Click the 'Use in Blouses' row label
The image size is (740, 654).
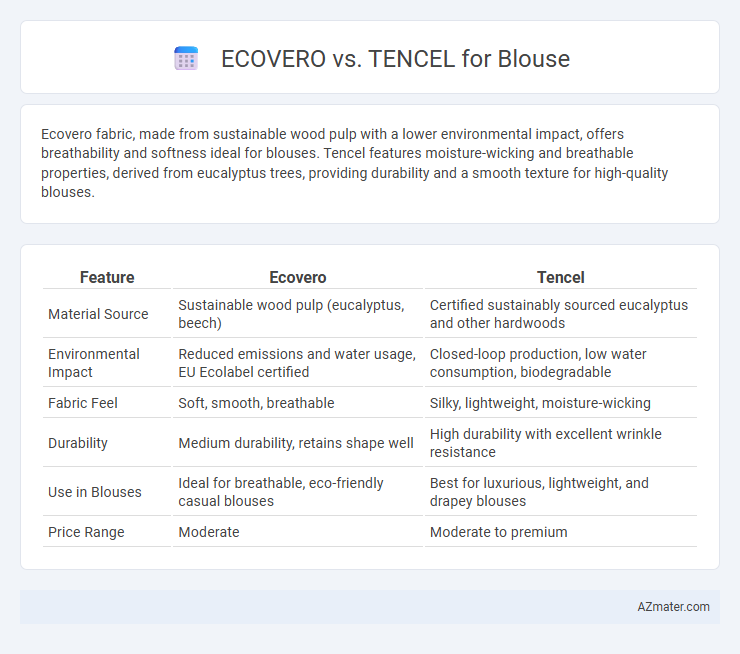coord(95,492)
